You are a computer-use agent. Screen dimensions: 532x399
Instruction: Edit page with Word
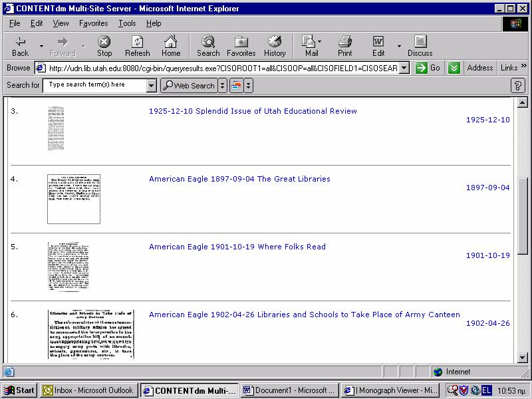[378, 47]
